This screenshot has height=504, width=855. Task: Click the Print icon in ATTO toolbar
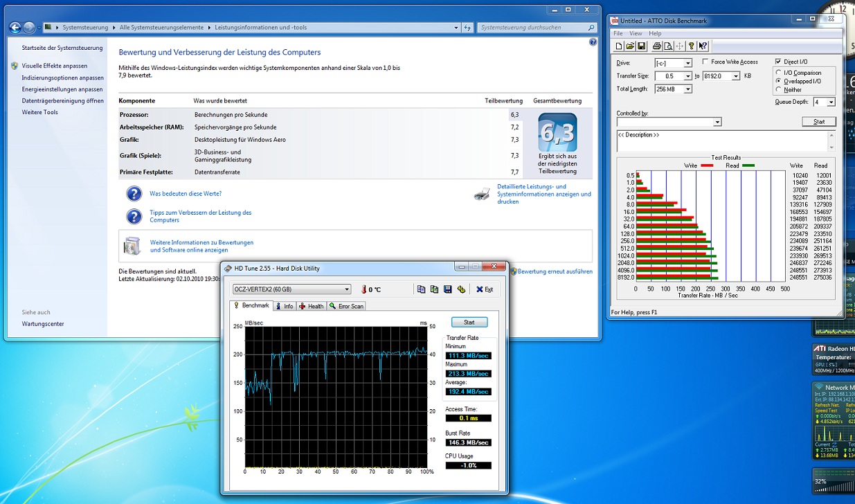657,46
